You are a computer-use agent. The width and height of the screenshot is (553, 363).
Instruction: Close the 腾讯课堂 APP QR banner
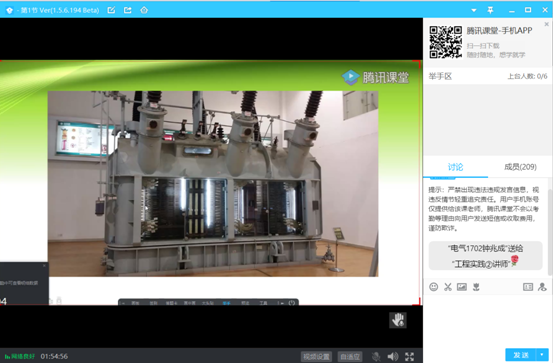pyautogui.click(x=547, y=24)
